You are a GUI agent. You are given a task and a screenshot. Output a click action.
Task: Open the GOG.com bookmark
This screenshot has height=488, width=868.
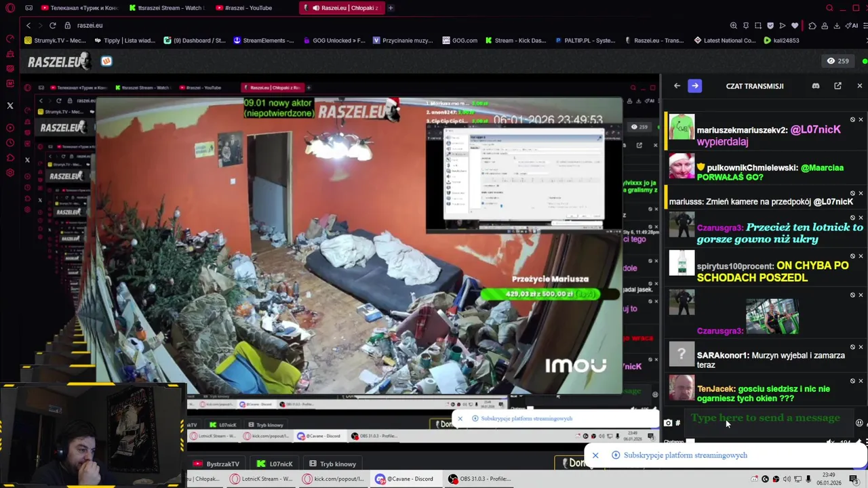point(460,40)
